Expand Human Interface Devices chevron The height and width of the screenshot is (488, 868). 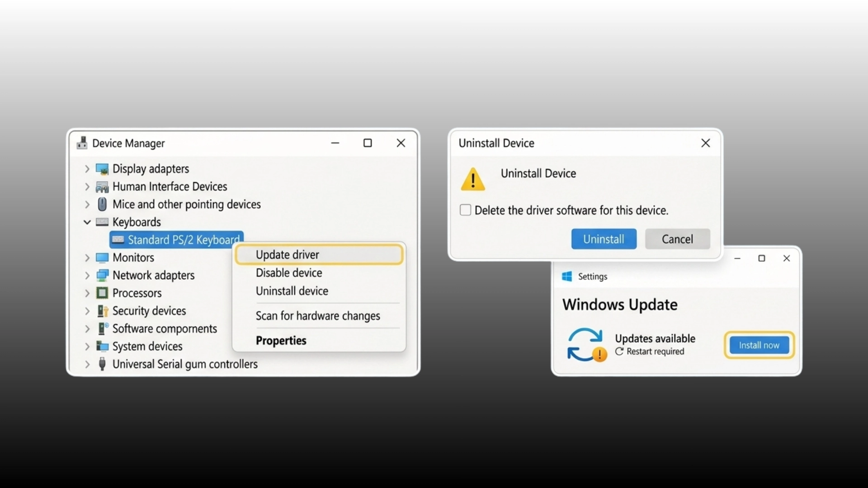tap(87, 187)
